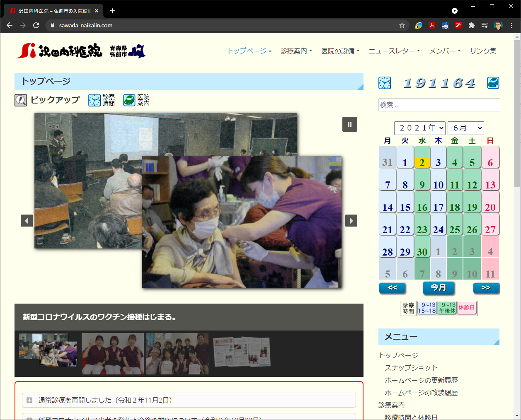This screenshot has width=521, height=420.
Task: Click the page scrollbar thumb
Action: click(x=517, y=114)
